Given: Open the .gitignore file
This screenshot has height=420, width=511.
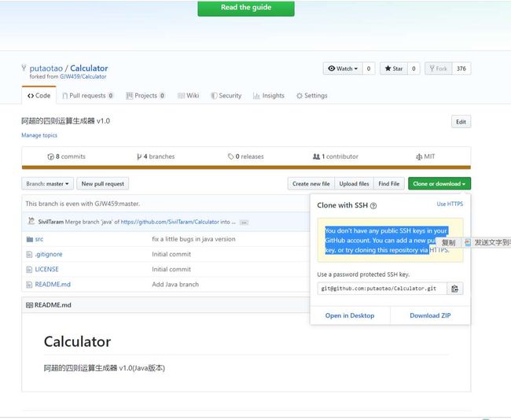Looking at the screenshot, I should [x=49, y=254].
